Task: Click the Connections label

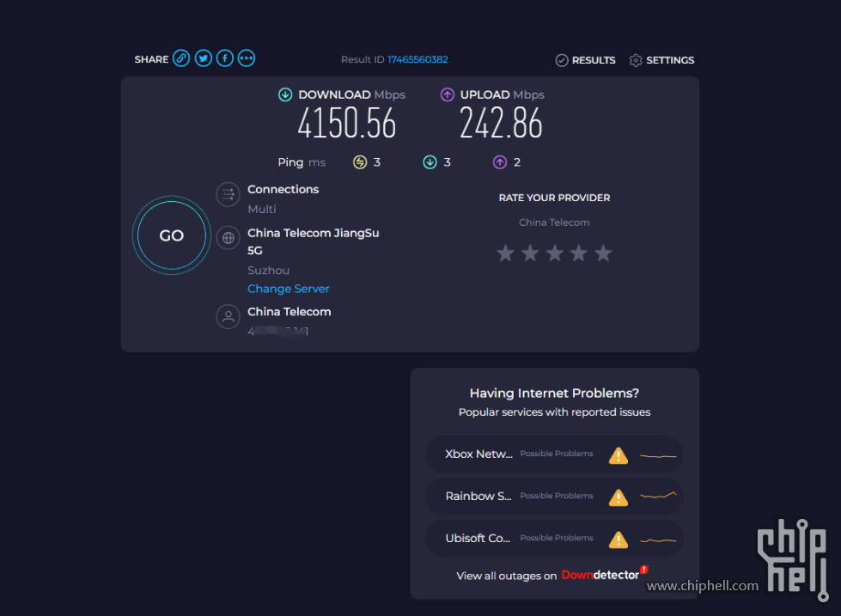Action: click(283, 189)
